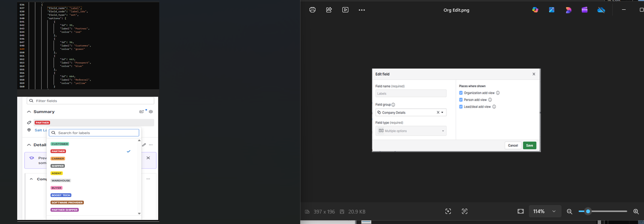Click inside the Search for labels field
Image resolution: width=644 pixels, height=224 pixels.
94,133
